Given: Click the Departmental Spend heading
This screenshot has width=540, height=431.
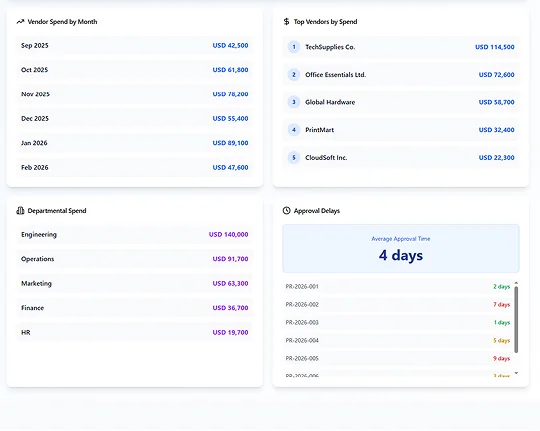Looking at the screenshot, I should click(x=57, y=211).
